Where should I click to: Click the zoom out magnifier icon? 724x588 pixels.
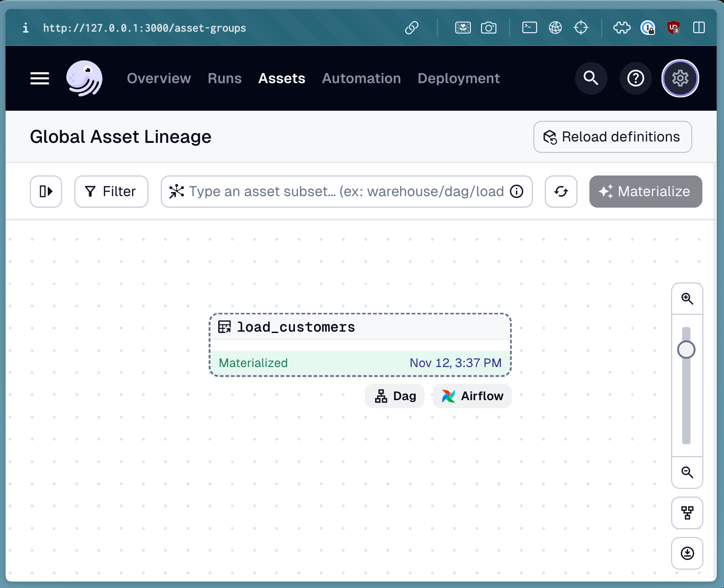[x=687, y=472]
